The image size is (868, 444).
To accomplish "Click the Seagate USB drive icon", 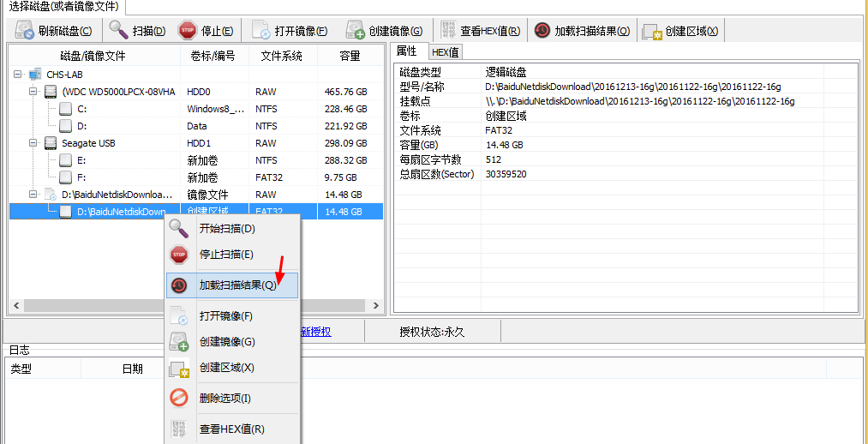I will (x=51, y=143).
